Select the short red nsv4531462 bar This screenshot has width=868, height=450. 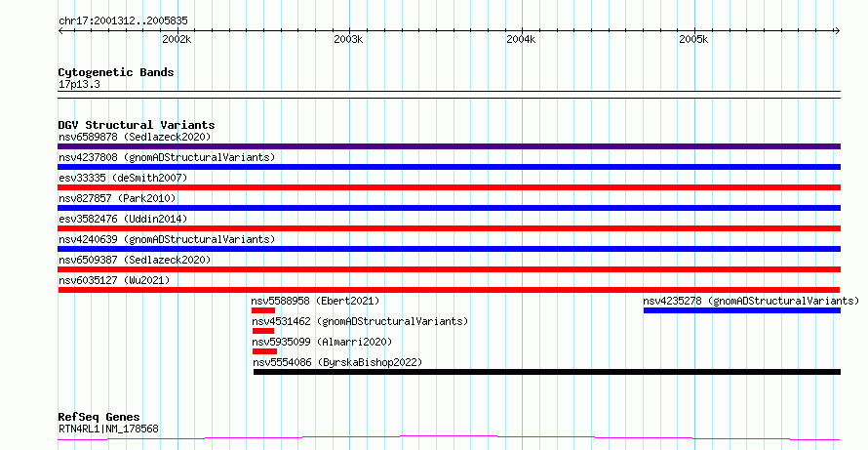click(263, 331)
